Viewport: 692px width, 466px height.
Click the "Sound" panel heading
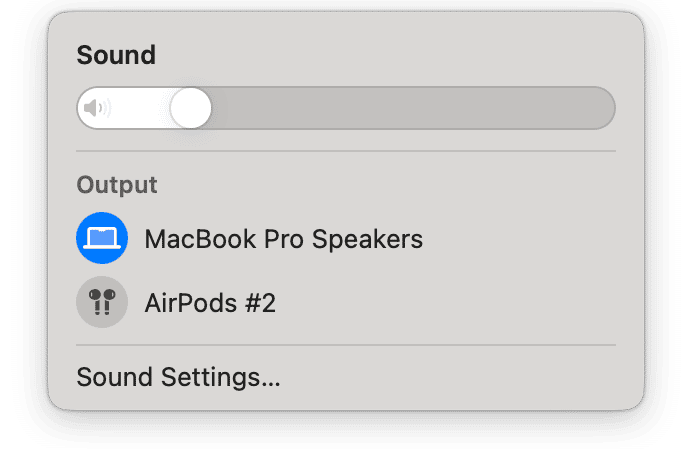click(x=116, y=55)
